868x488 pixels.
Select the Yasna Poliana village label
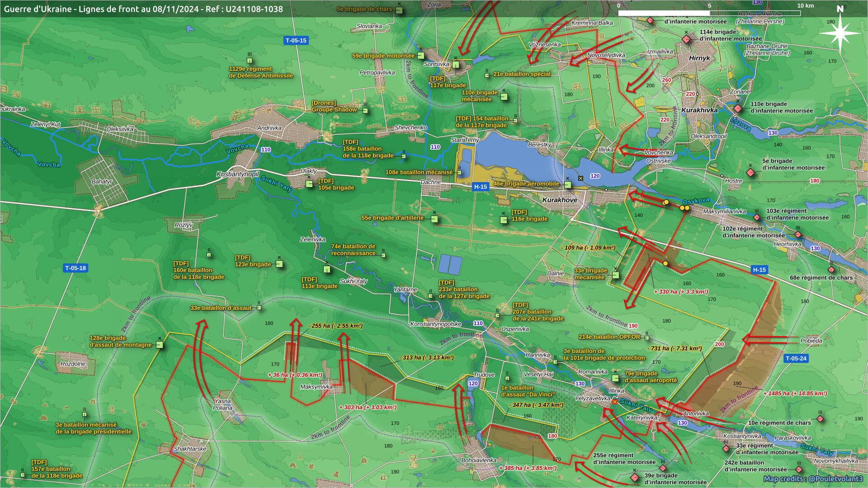coord(222,404)
